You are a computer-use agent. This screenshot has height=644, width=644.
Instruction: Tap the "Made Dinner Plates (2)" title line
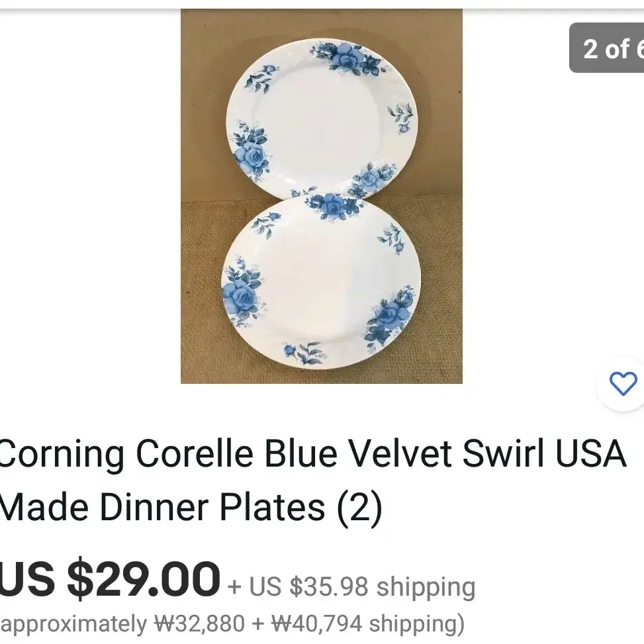pyautogui.click(x=191, y=507)
